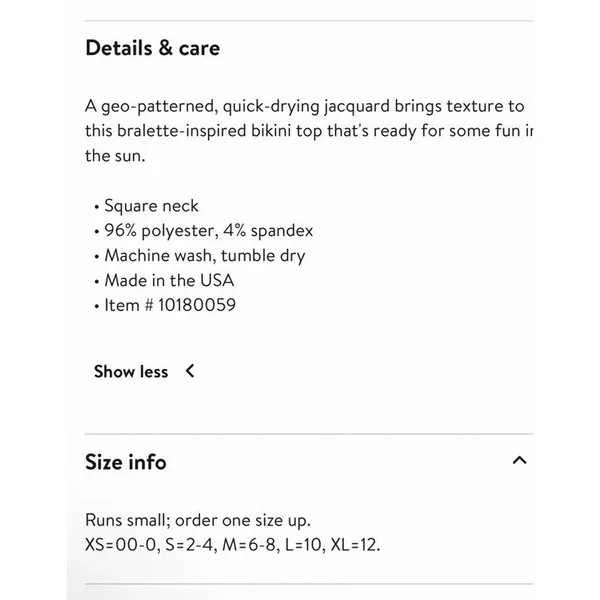Click the Details & care heading

pos(153,48)
